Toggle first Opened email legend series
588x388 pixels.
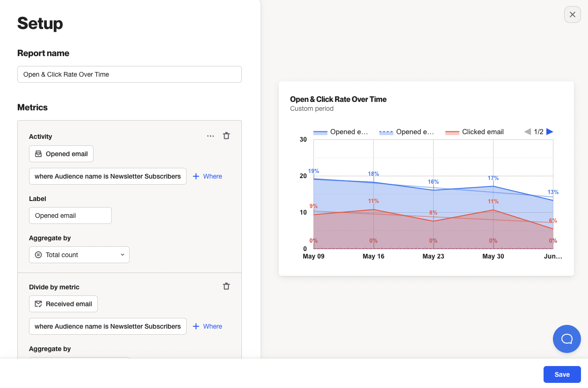(x=341, y=132)
